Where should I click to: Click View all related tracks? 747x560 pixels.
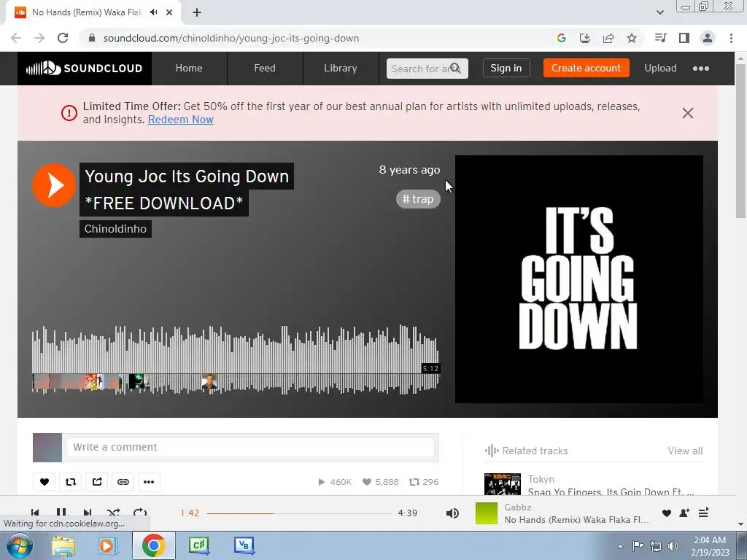coord(685,451)
